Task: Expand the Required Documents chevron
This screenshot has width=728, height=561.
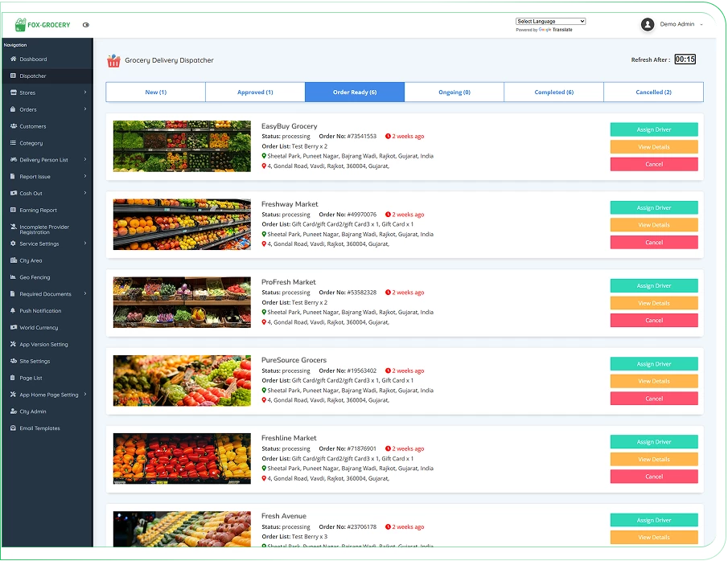Action: click(85, 293)
